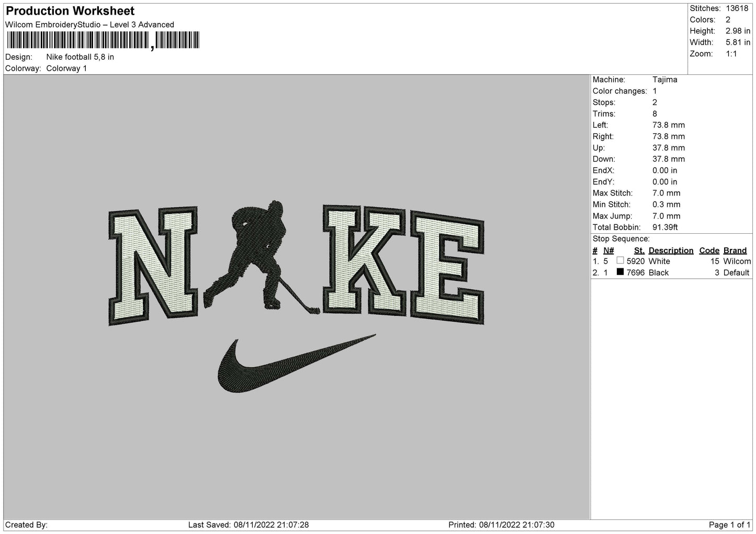Click the 'Default' brand entry
Screen dimensions: 756x534
click(x=737, y=273)
